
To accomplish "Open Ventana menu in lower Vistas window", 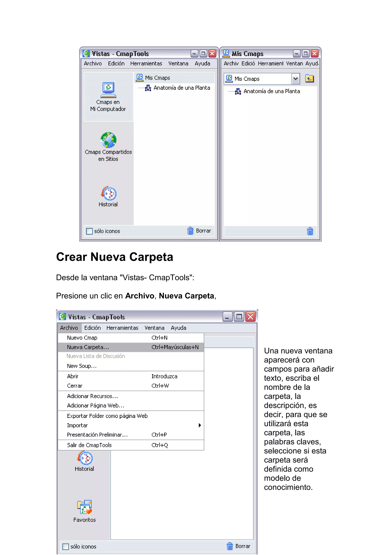I will coord(155,328).
